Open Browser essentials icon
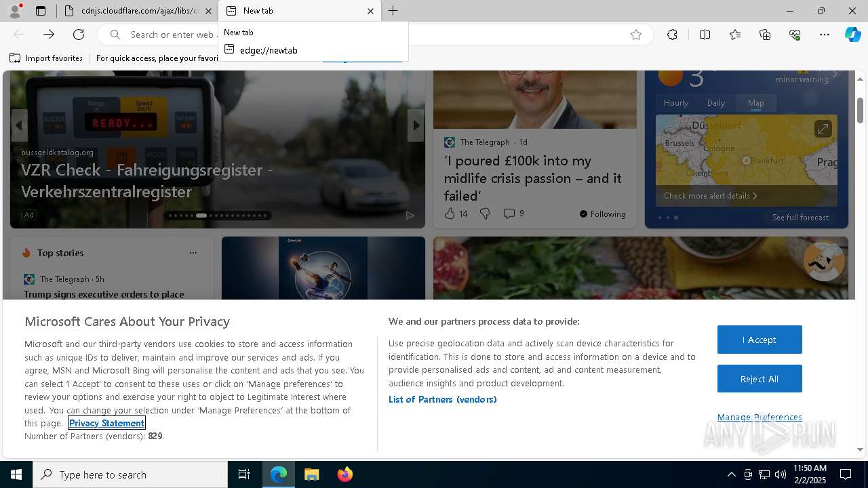The height and width of the screenshot is (488, 868). [x=795, y=35]
